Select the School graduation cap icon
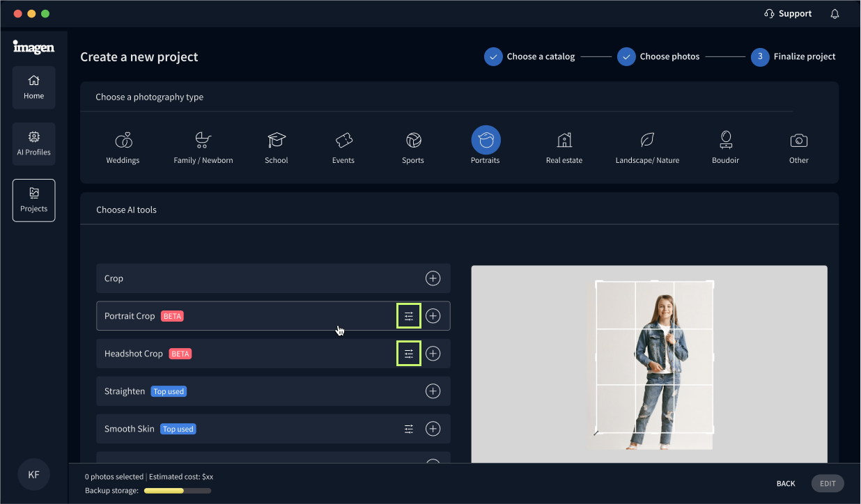 click(x=276, y=140)
